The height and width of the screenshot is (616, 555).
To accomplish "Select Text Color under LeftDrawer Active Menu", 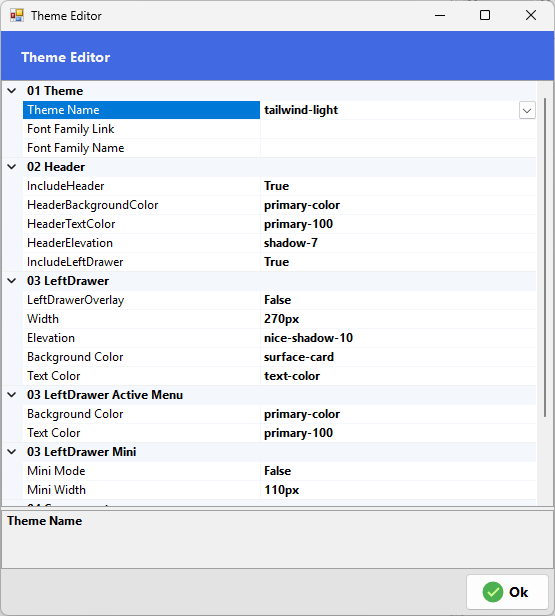I will pos(53,433).
